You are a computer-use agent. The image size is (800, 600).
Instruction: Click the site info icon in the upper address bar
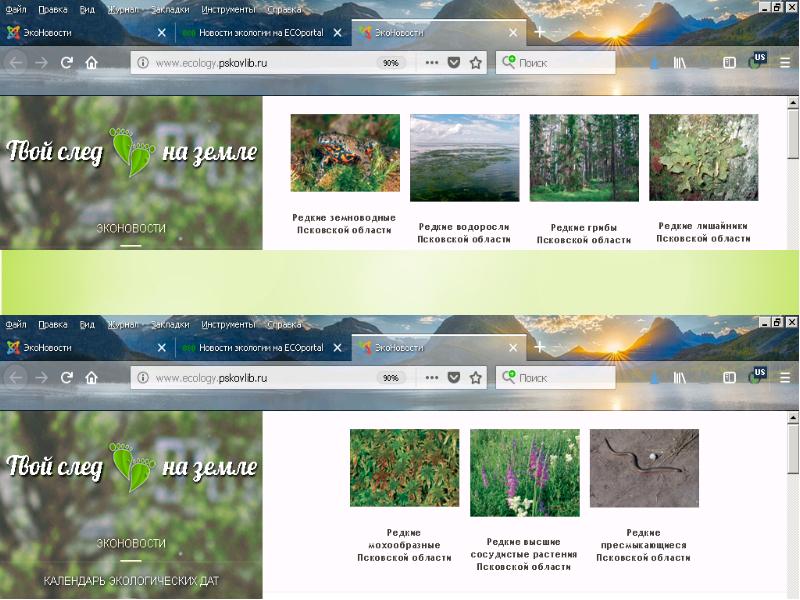[143, 62]
